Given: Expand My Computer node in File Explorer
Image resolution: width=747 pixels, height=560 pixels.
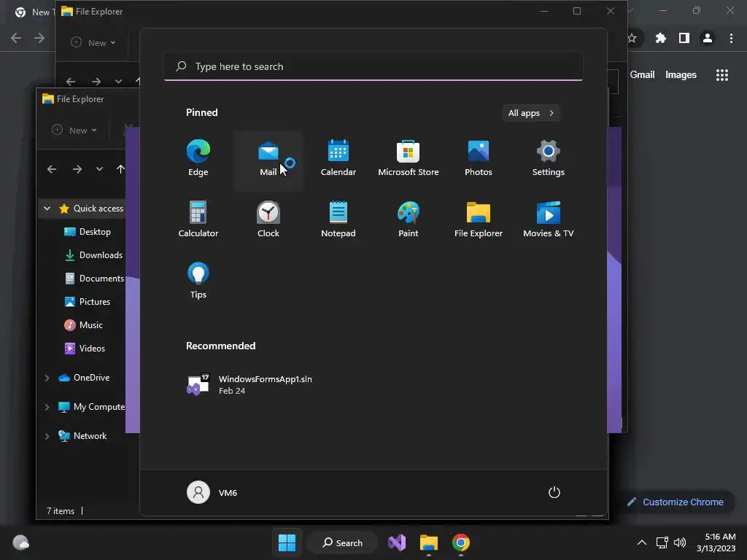Looking at the screenshot, I should point(47,407).
